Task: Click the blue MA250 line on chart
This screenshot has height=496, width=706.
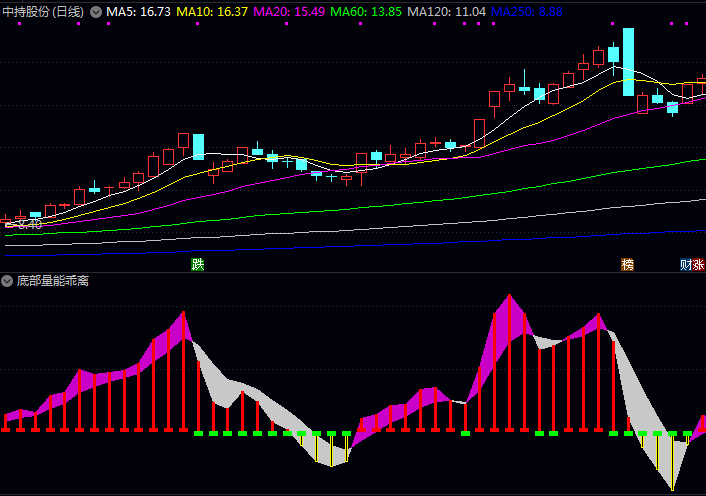Action: coord(400,243)
